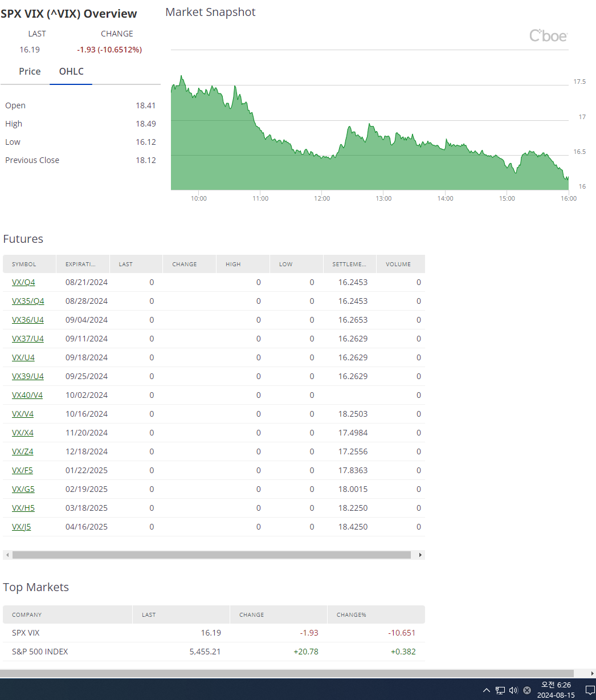Click the Top Markets LAST column header
Viewport: 596px width, 700px height.
(181, 614)
